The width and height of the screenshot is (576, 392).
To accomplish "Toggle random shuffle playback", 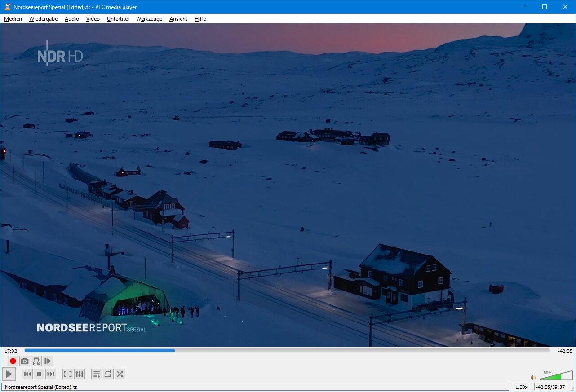I will tap(120, 374).
